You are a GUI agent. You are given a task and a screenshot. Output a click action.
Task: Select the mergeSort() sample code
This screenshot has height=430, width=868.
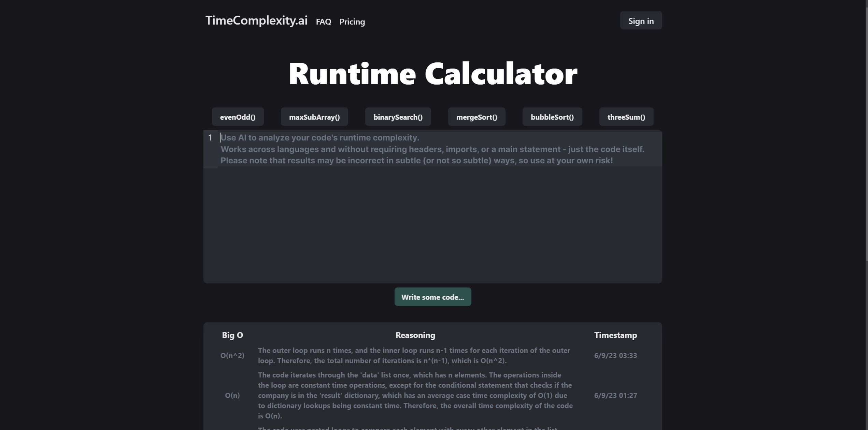pyautogui.click(x=476, y=117)
